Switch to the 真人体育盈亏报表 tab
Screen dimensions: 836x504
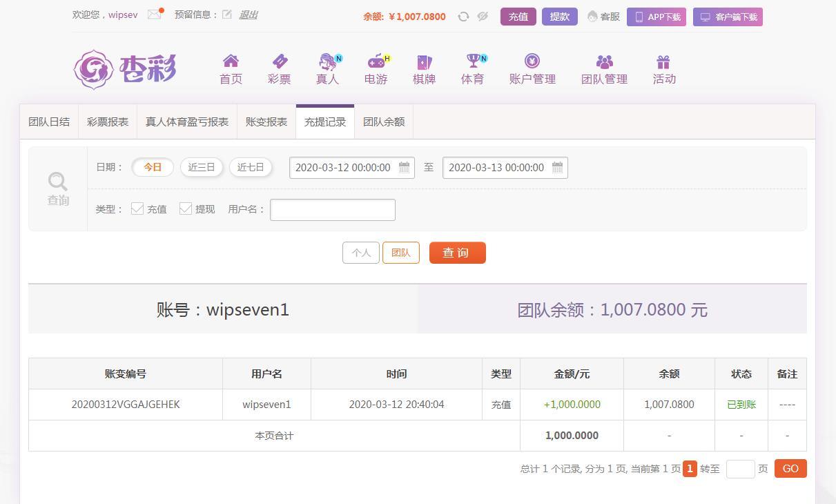pos(187,122)
